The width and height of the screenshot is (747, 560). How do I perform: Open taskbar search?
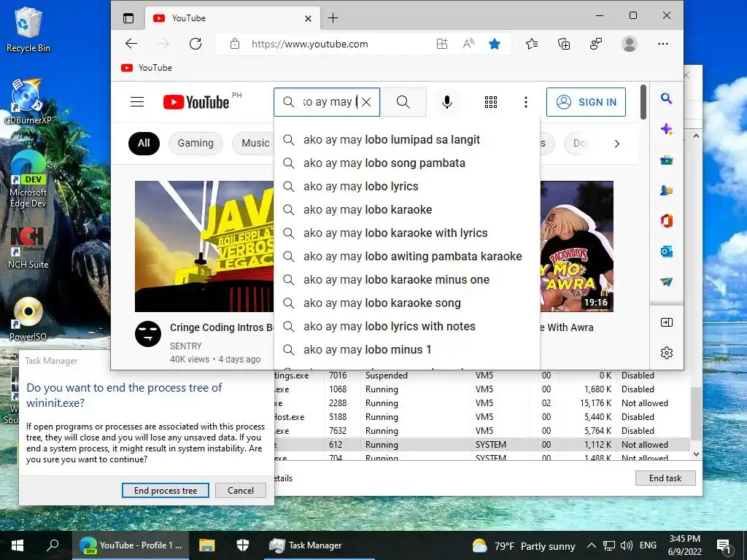(53, 545)
